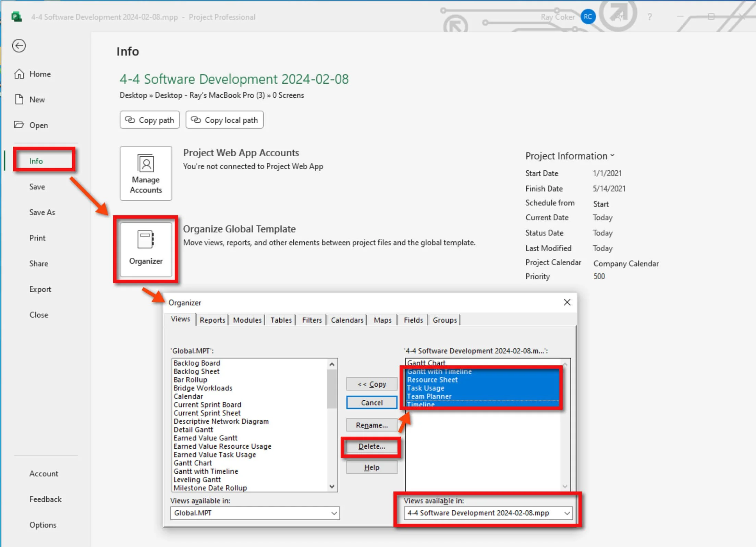Viewport: 756px width, 547px height.
Task: Click the Copy local path button
Action: 224,120
